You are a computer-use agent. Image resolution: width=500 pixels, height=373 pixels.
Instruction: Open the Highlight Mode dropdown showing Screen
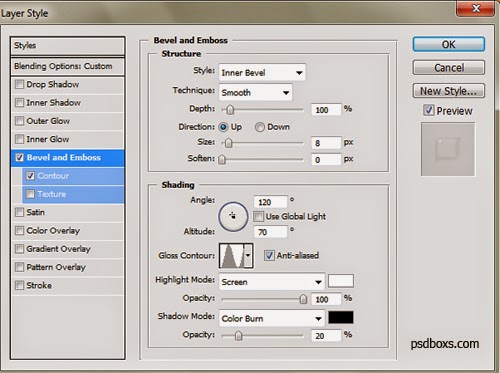pyautogui.click(x=272, y=282)
